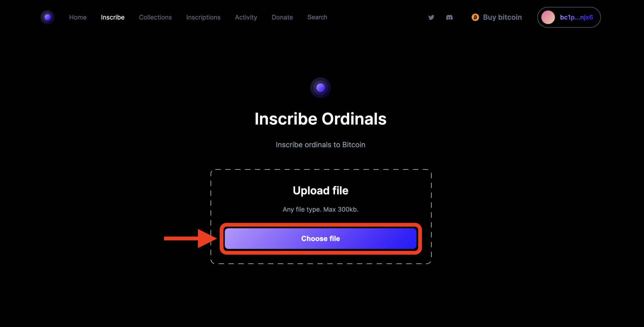The image size is (644, 327).
Task: Open the Twitter bird icon link
Action: click(431, 17)
